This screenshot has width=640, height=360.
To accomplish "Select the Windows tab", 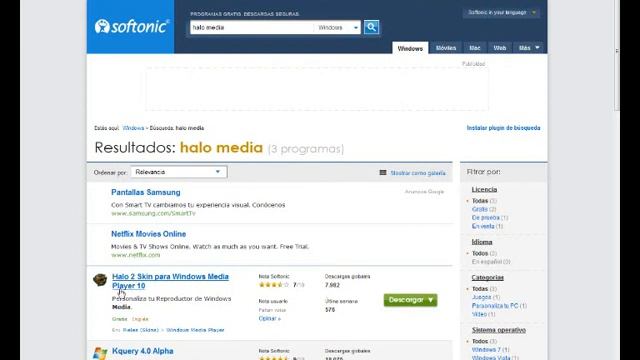I will pos(410,48).
